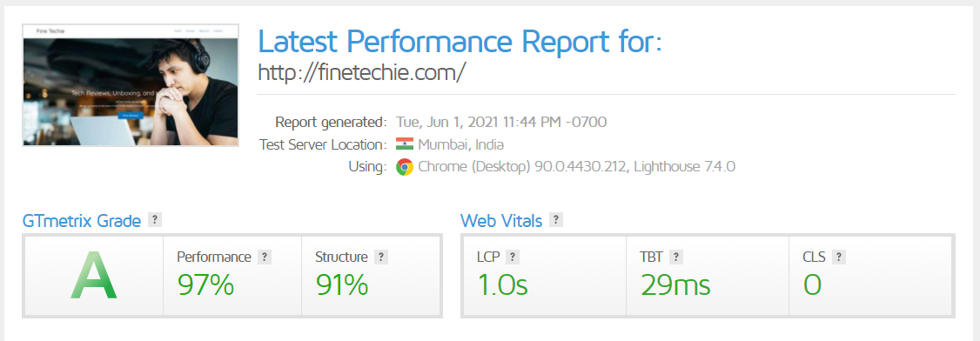Viewport: 980px width, 341px height.
Task: Open the Performance help question mark
Action: [265, 257]
